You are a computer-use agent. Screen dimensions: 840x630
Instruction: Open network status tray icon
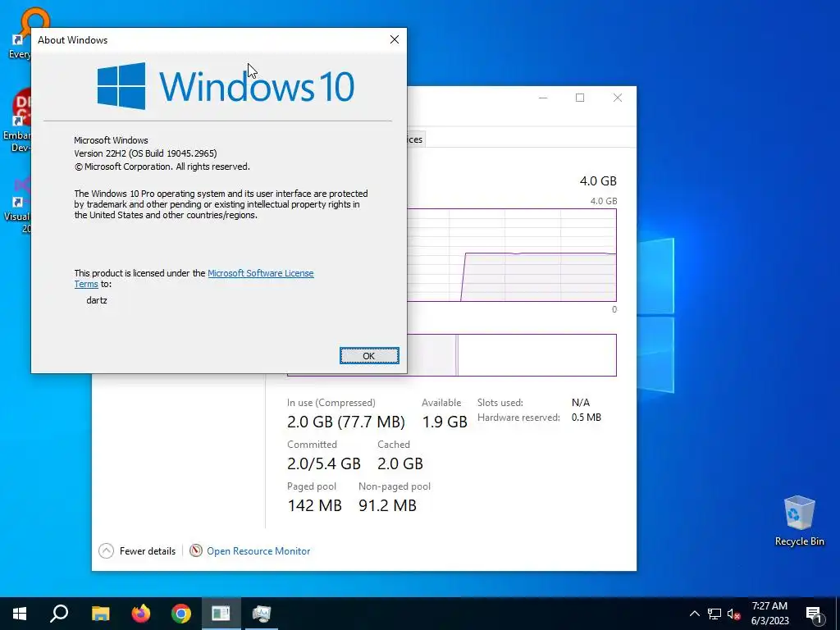pyautogui.click(x=714, y=614)
